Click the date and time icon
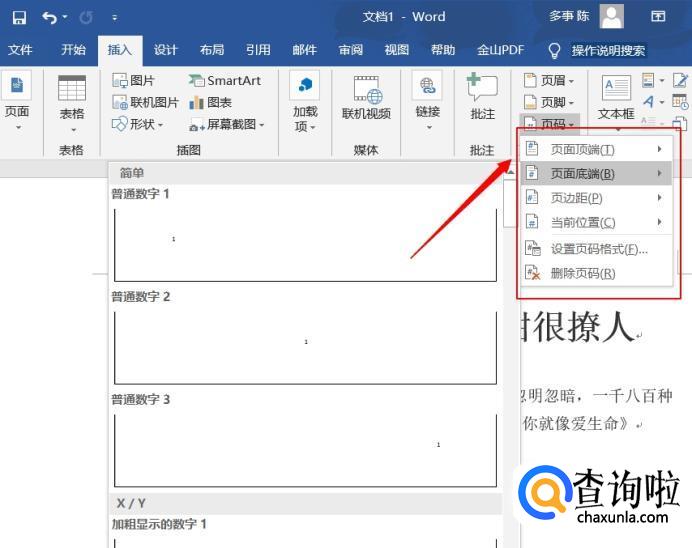Screen dimensions: 692x548 [680, 102]
